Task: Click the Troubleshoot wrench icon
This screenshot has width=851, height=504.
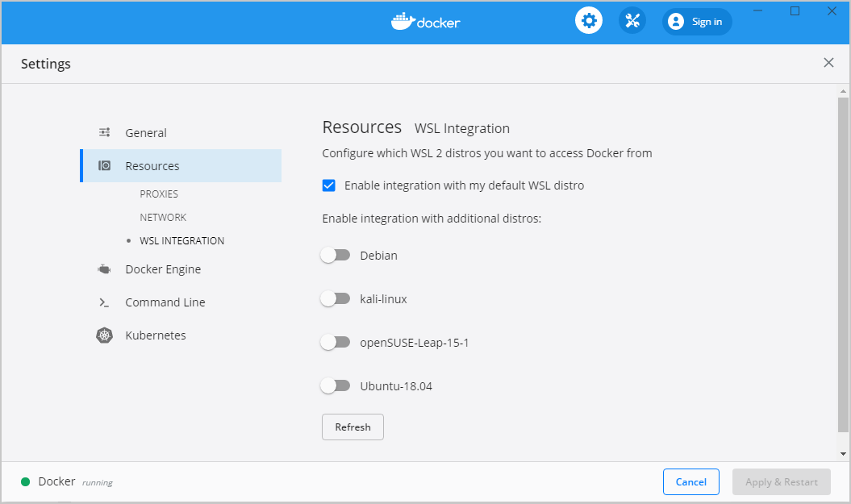Action: pos(632,20)
